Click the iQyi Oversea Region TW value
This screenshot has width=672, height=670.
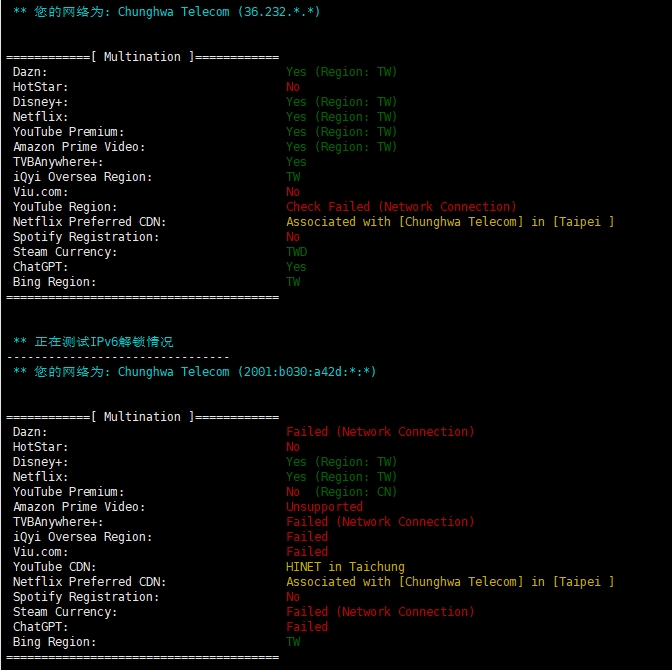tap(293, 177)
